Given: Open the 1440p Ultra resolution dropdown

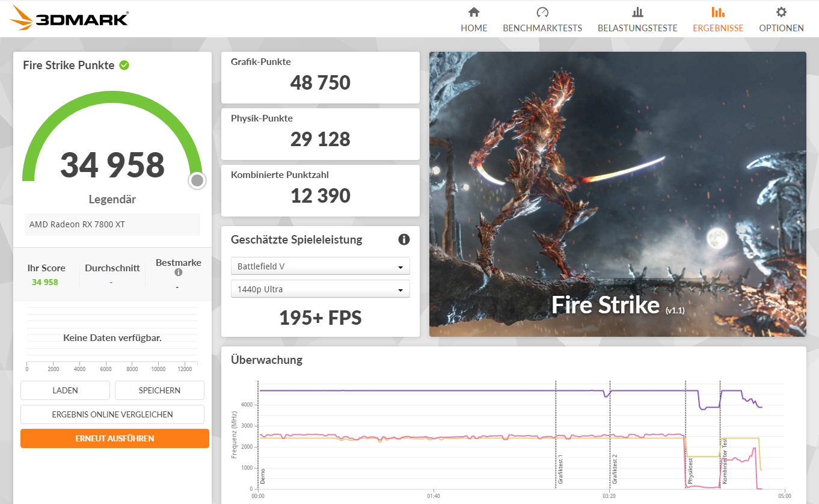Looking at the screenshot, I should [321, 289].
